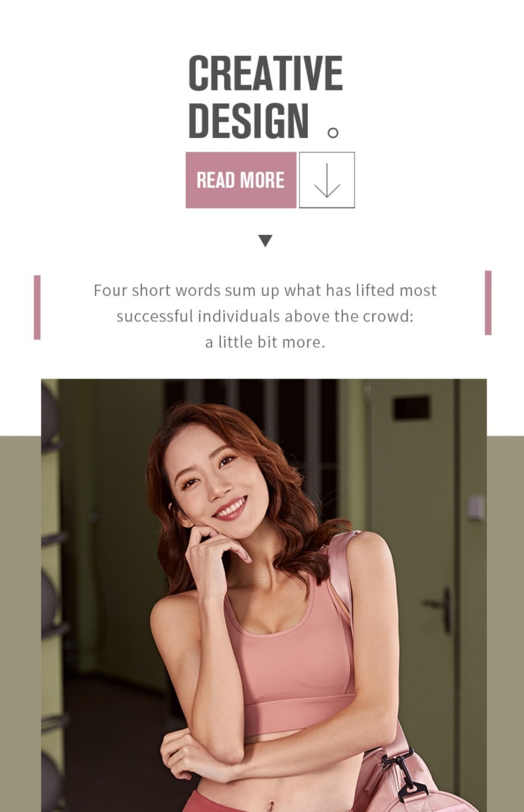Click the small black downward triangle

click(x=265, y=241)
